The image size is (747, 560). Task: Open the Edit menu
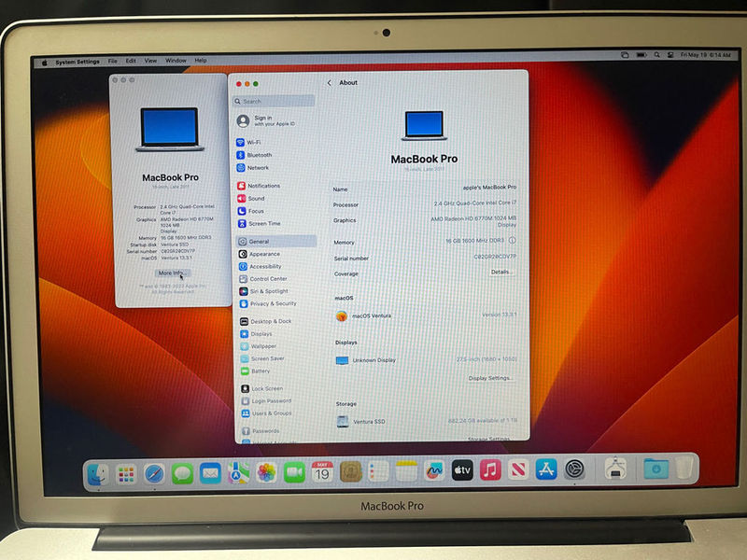[131, 61]
